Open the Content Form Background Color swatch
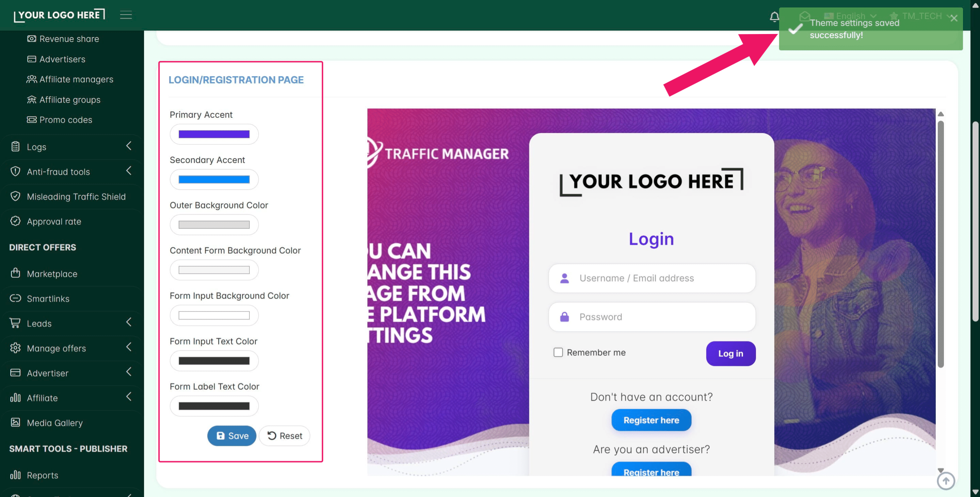 (x=214, y=270)
